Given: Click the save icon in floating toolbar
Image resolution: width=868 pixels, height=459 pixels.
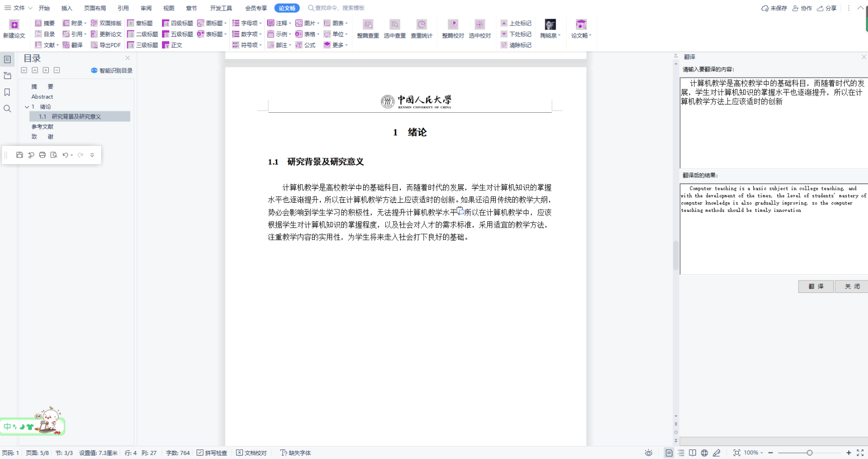Looking at the screenshot, I should click(20, 155).
